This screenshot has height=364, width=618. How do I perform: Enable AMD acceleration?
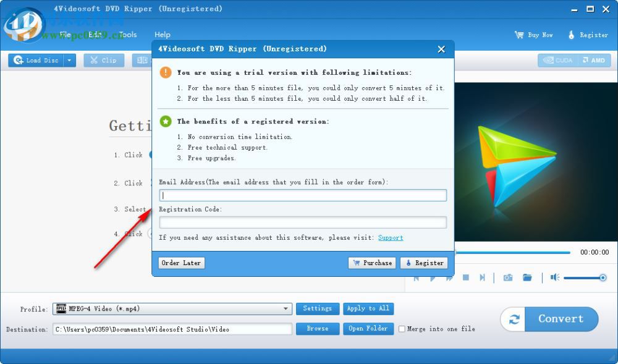tap(594, 60)
